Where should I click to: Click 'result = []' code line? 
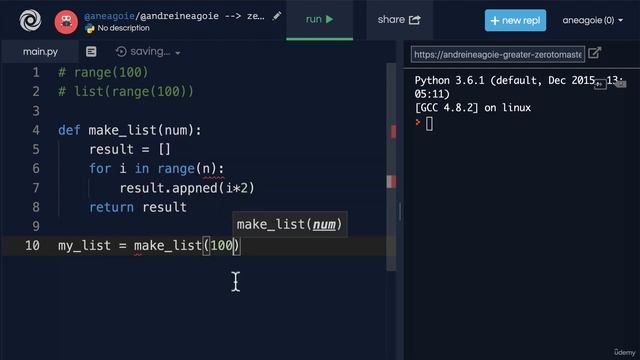tap(130, 149)
